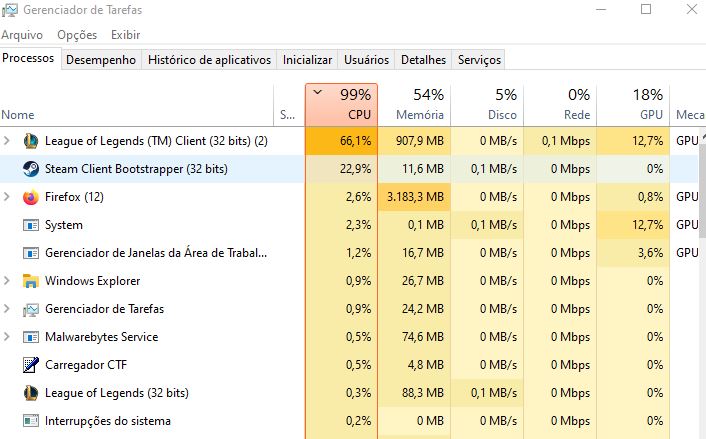Viewport: 706px width, 439px height.
Task: Click the Firefox process icon
Action: (x=31, y=197)
